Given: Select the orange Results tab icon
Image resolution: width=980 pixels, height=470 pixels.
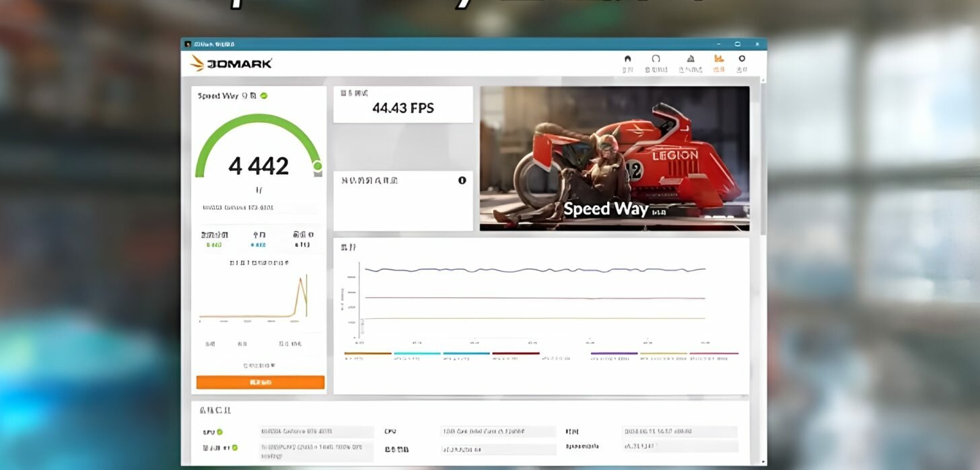Looking at the screenshot, I should pyautogui.click(x=719, y=58).
